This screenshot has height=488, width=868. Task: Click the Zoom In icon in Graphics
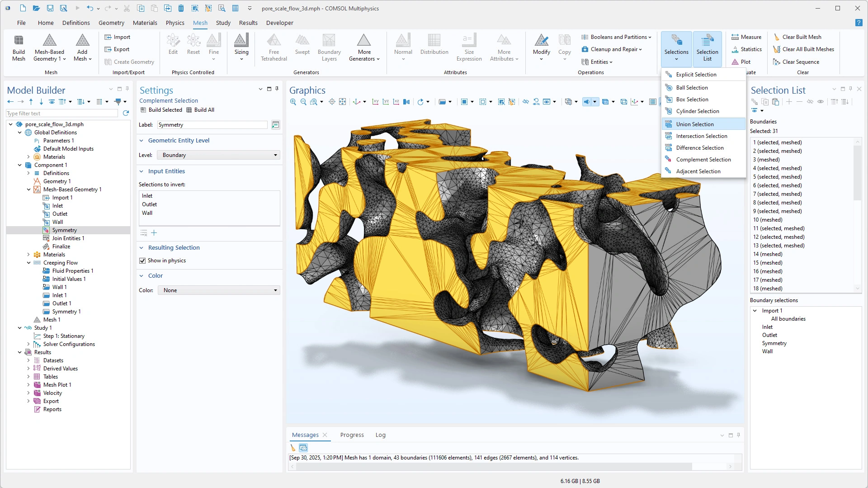coord(293,102)
